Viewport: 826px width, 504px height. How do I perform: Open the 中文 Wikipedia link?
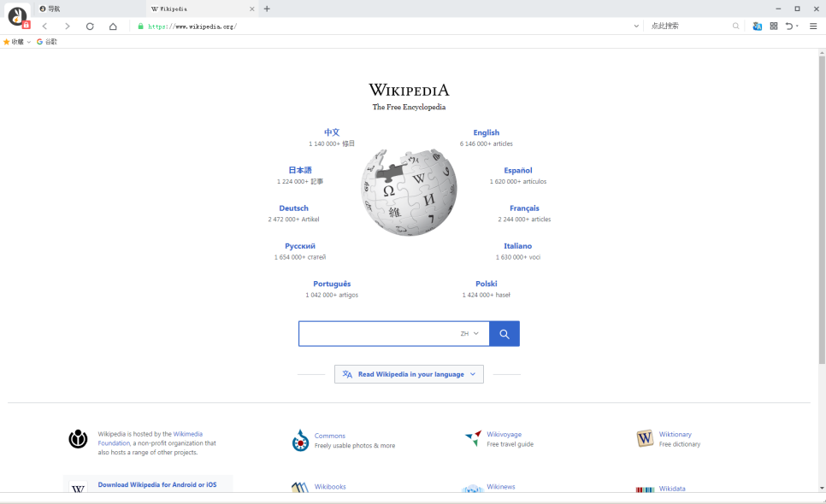(x=332, y=132)
